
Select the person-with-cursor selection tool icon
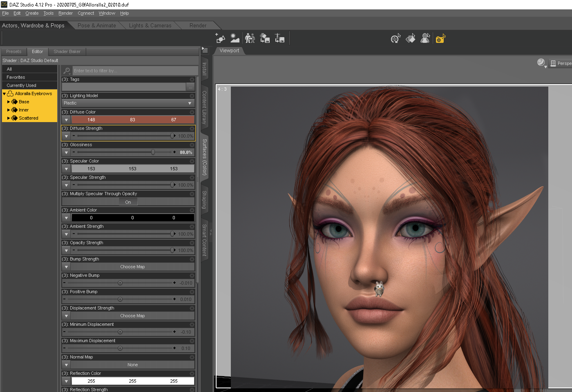[425, 38]
